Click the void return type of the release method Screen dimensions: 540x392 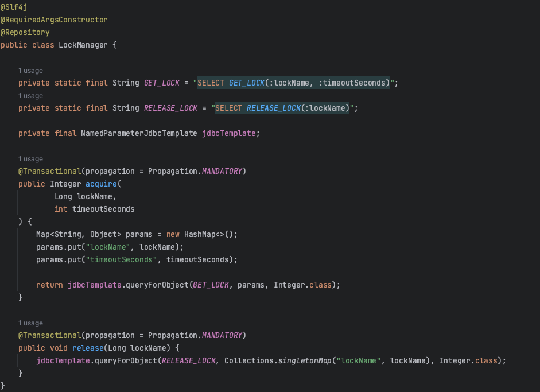(59, 348)
